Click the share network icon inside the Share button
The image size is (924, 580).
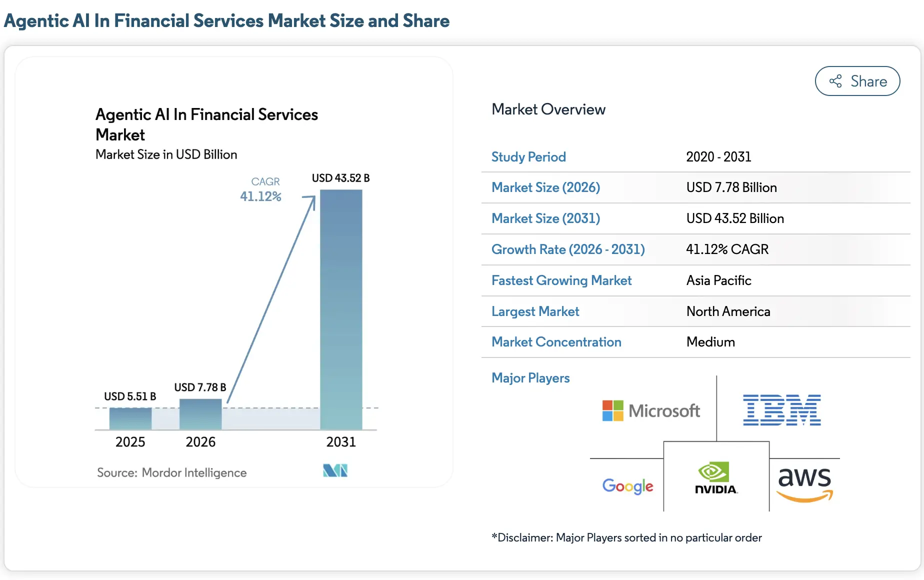pyautogui.click(x=834, y=81)
